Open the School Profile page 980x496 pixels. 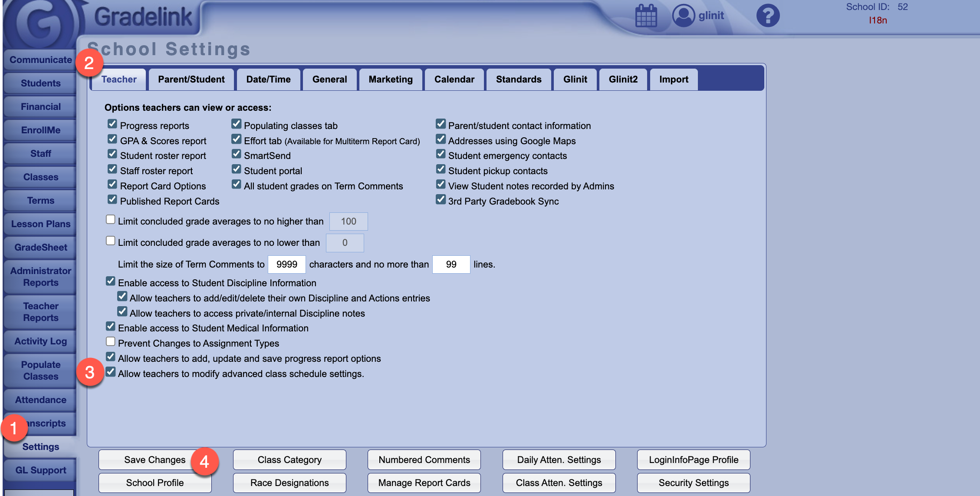pos(155,483)
